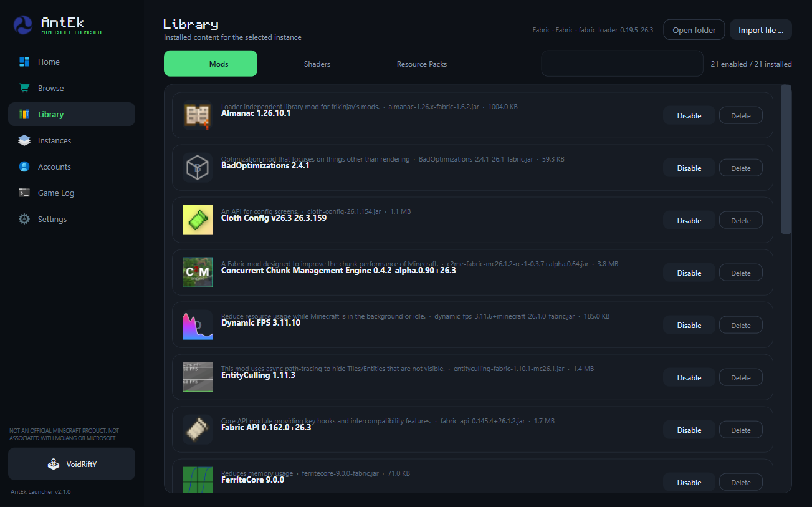
Task: Click the Dynamic FPS graph icon
Action: [198, 325]
